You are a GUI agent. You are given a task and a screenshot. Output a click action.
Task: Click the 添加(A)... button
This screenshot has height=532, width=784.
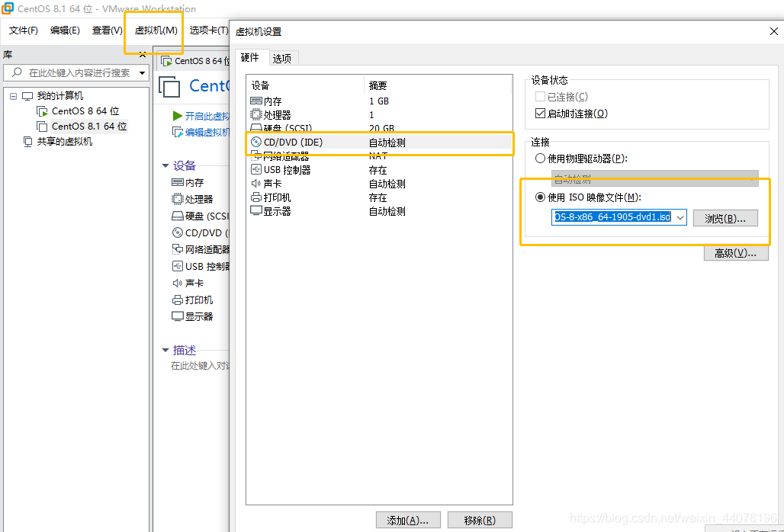point(408,520)
